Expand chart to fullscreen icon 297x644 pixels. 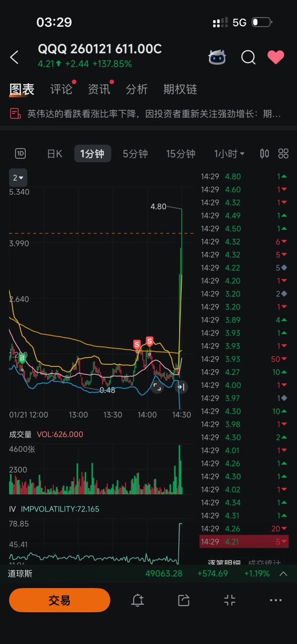click(157, 387)
